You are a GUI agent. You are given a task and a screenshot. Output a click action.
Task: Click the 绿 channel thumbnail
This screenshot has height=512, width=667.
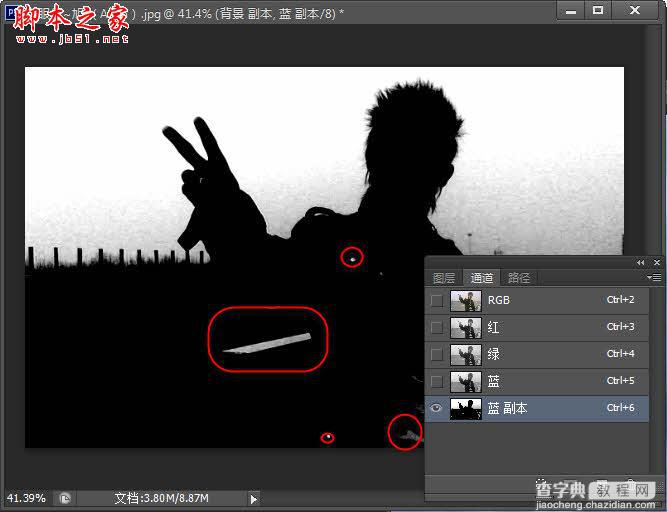466,355
